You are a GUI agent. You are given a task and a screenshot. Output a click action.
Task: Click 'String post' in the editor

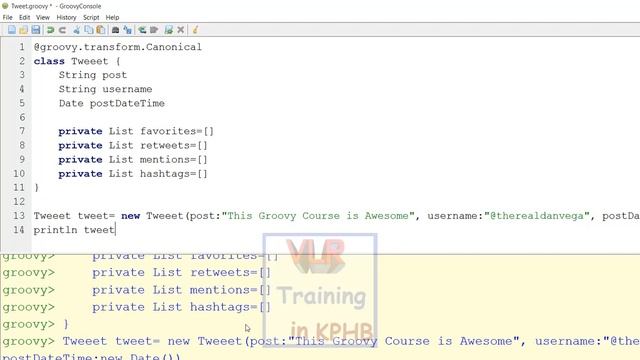coord(93,75)
